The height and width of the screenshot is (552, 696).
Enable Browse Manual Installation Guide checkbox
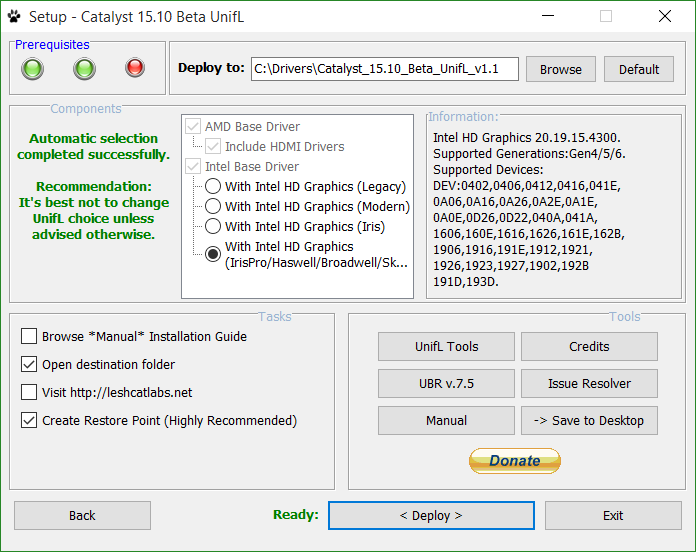coord(29,336)
